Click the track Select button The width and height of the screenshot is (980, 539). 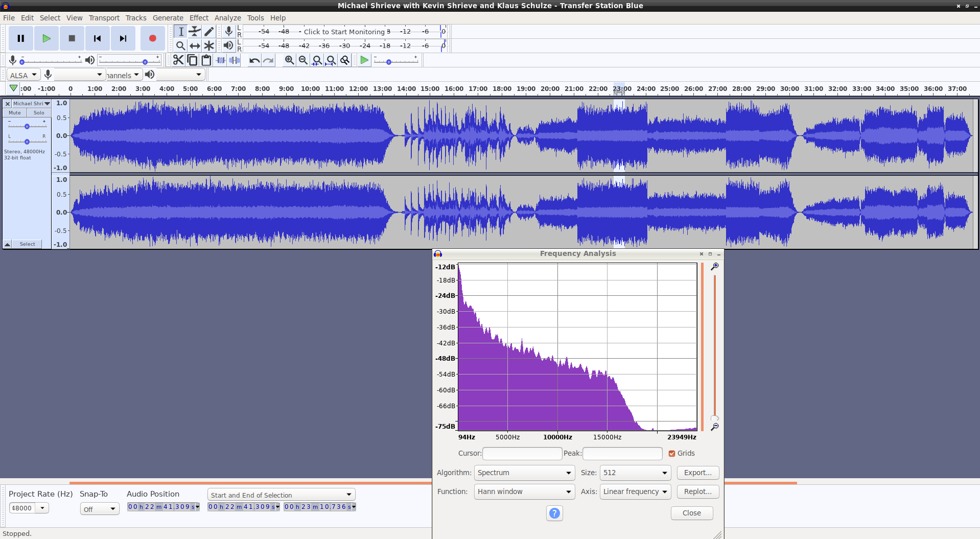pyautogui.click(x=28, y=244)
